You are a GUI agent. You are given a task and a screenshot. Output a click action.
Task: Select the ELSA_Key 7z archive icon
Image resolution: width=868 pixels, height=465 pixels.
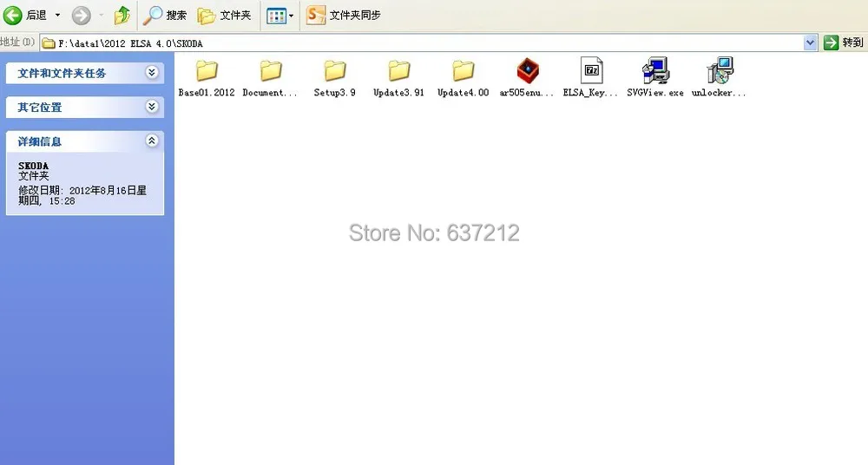(x=591, y=70)
